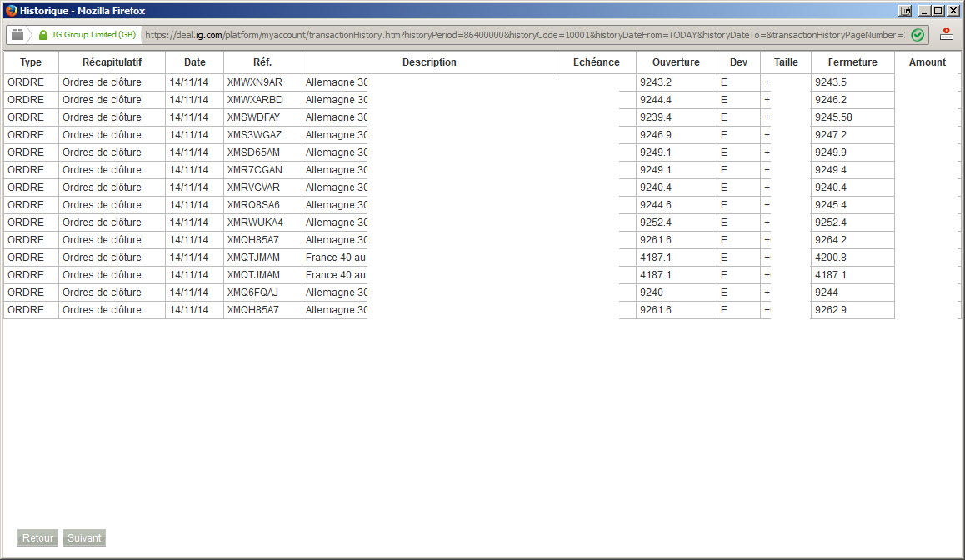Screen dimensions: 965x560
Task: Click closing price 9249.9
Action: click(831, 152)
